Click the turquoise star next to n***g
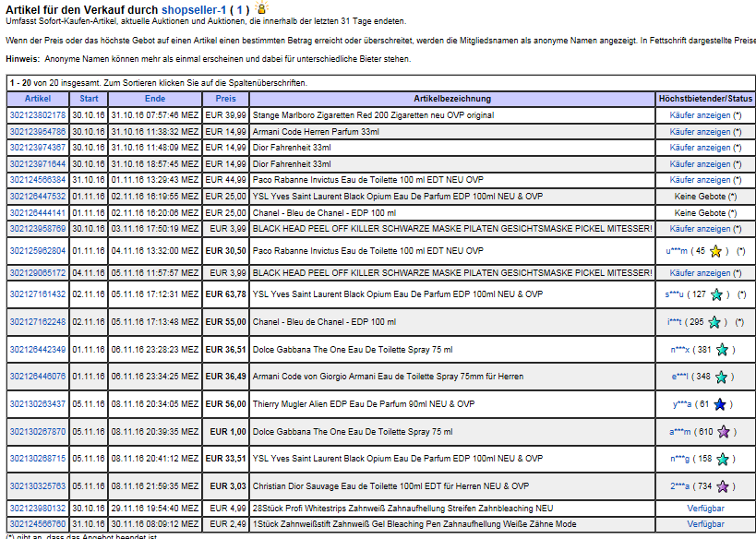This screenshot has height=539, width=756. click(723, 460)
